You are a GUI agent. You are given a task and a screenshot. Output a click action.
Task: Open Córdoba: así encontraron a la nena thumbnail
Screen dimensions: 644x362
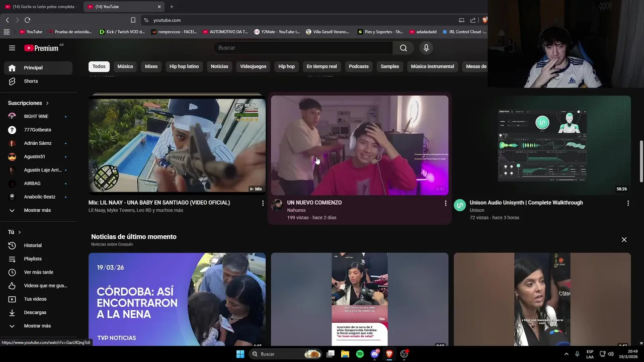pyautogui.click(x=177, y=300)
